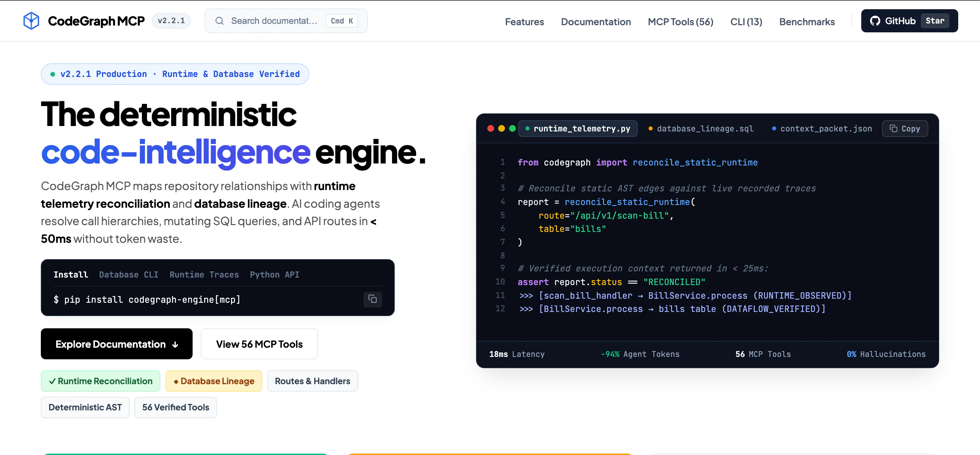The width and height of the screenshot is (980, 455).
Task: Click the 18ms Latency stat
Action: tap(517, 354)
